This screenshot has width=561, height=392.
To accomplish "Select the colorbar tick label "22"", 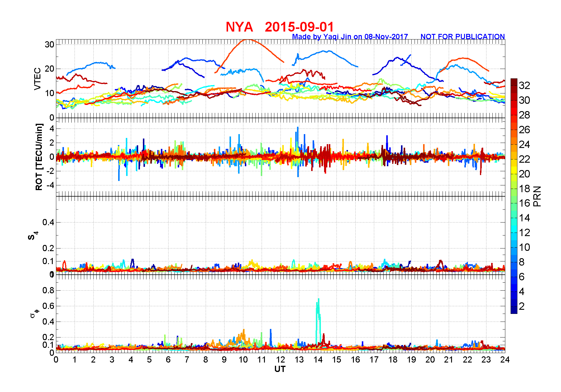I will pos(524,159).
